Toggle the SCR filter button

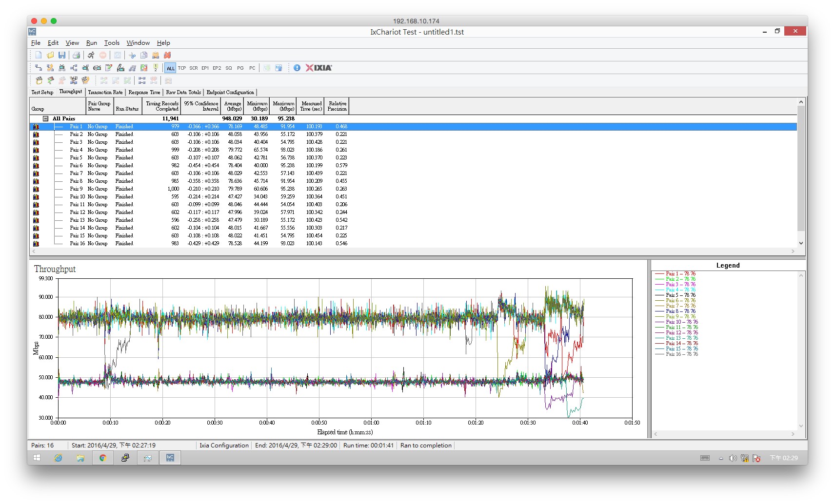coord(194,68)
